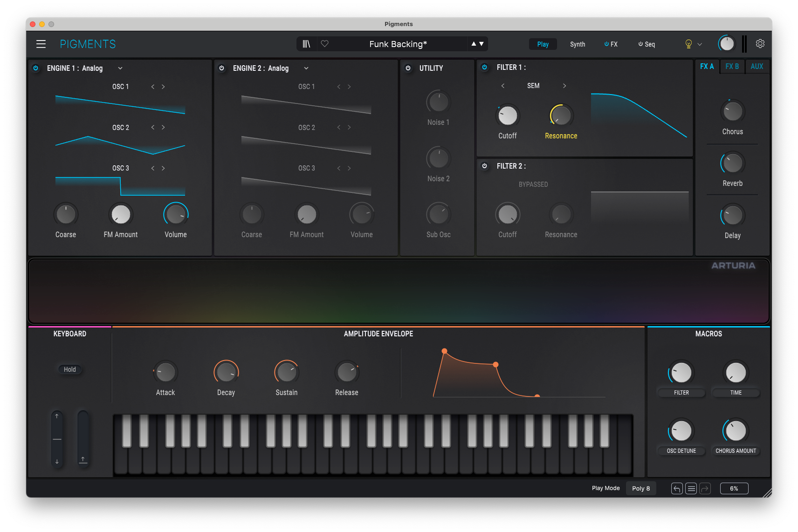
Task: Click the Chorus amount knob
Action: pyautogui.click(x=733, y=112)
